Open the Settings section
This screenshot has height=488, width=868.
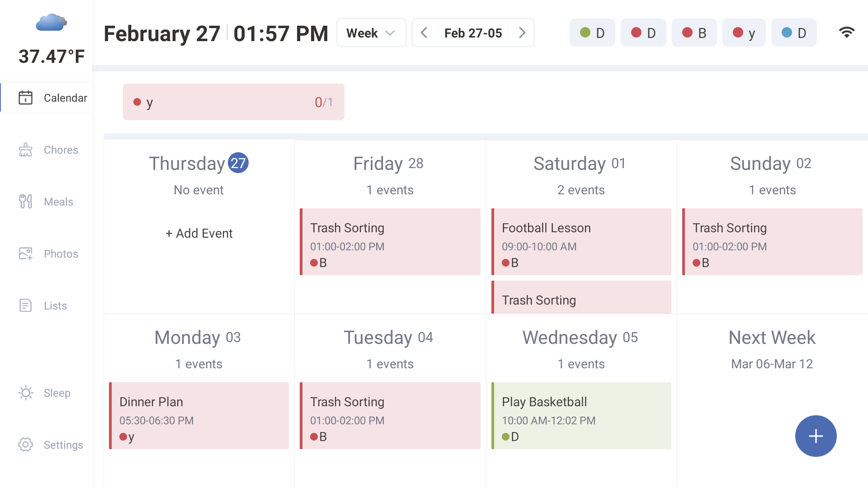point(26,445)
